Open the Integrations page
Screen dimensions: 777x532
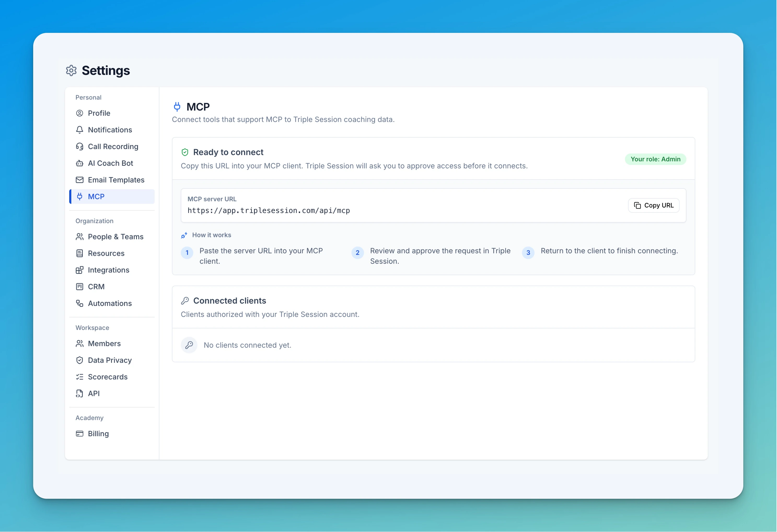(112, 270)
